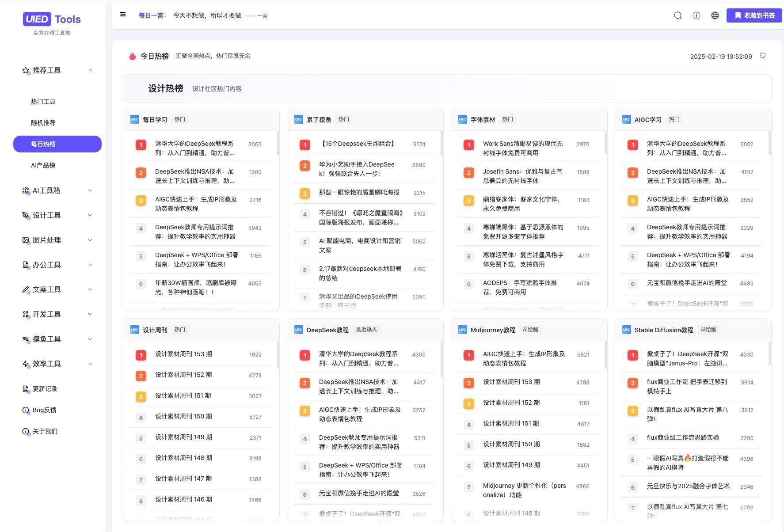Click the 办公工具 document icon

26,265
